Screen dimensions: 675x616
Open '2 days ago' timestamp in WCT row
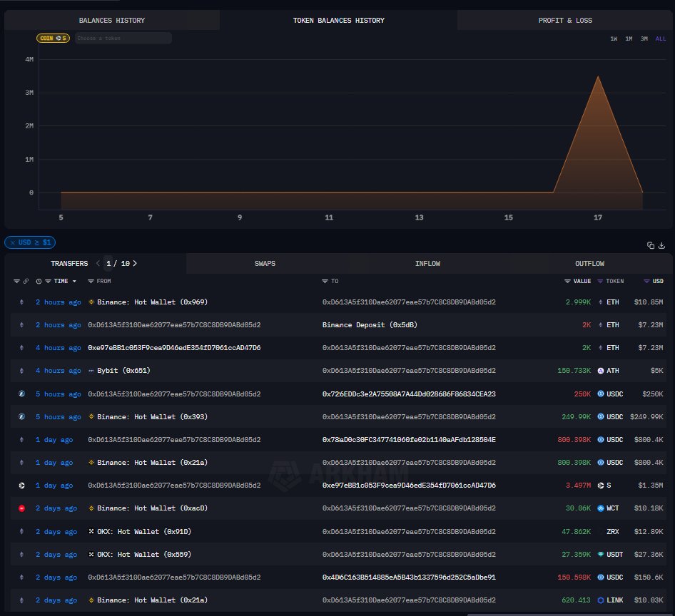[x=56, y=508]
